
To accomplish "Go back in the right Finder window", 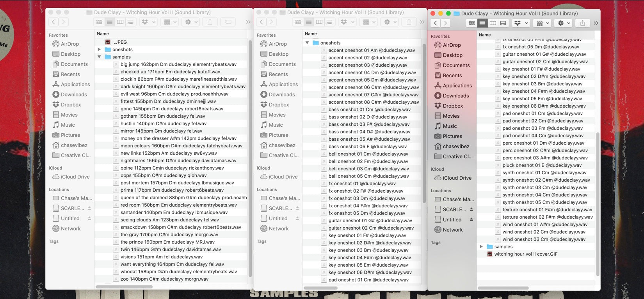I will 435,23.
